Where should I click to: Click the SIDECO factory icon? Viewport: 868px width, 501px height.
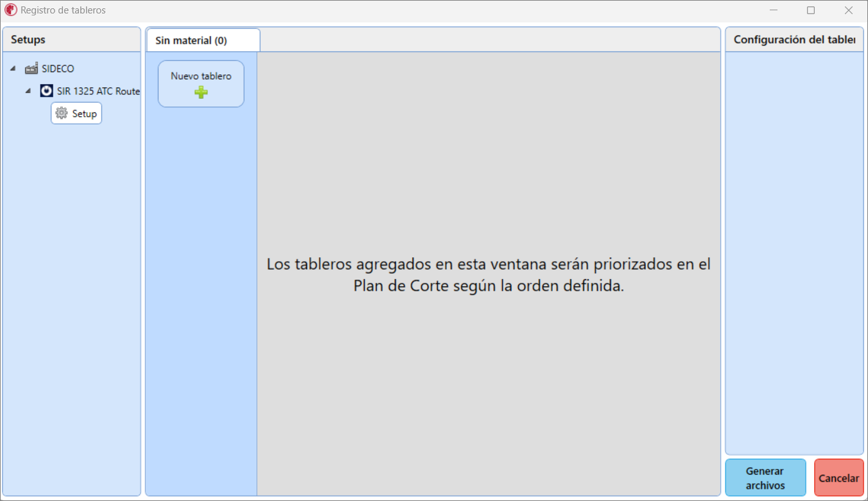[31, 69]
